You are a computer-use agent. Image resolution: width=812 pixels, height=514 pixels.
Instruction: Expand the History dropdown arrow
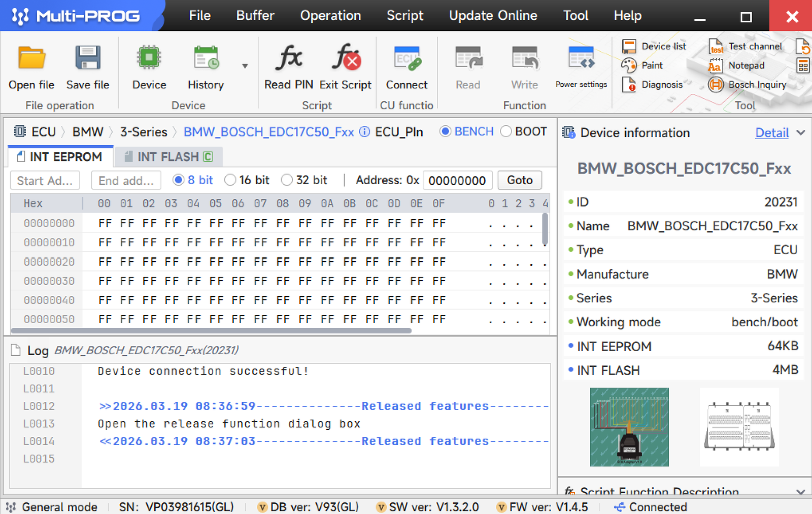click(x=245, y=66)
